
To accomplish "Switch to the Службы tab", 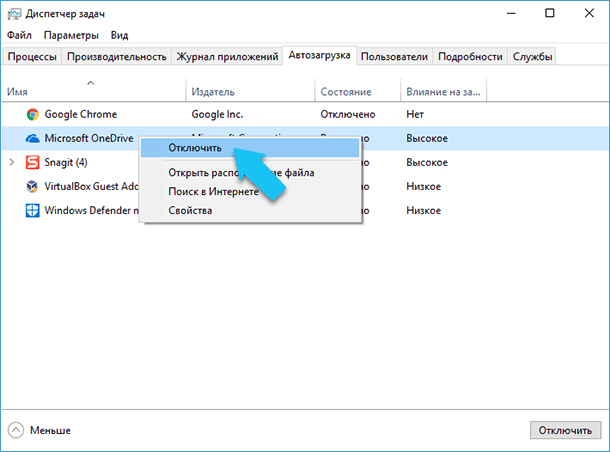I will [532, 57].
